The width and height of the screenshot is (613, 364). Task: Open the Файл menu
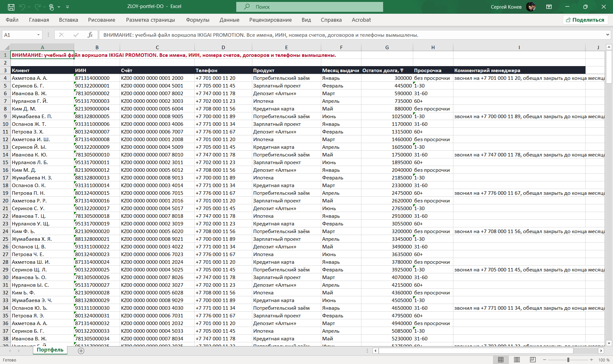click(x=12, y=20)
